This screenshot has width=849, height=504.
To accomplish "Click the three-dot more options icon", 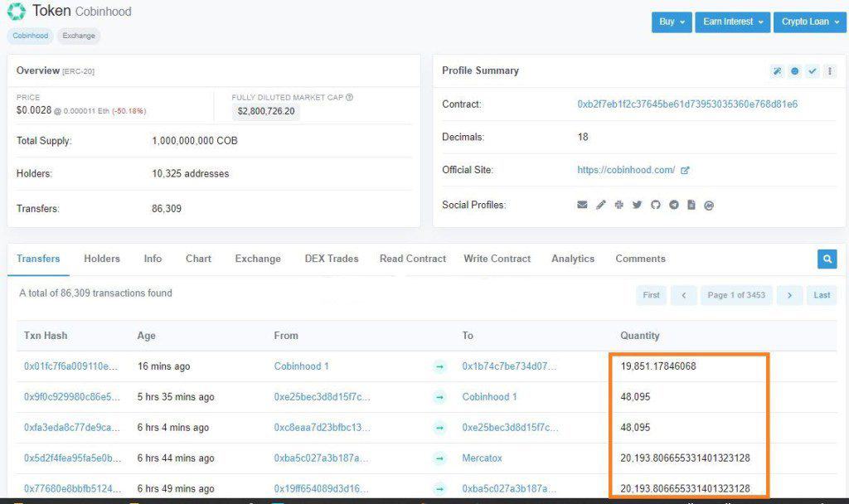I will (830, 71).
